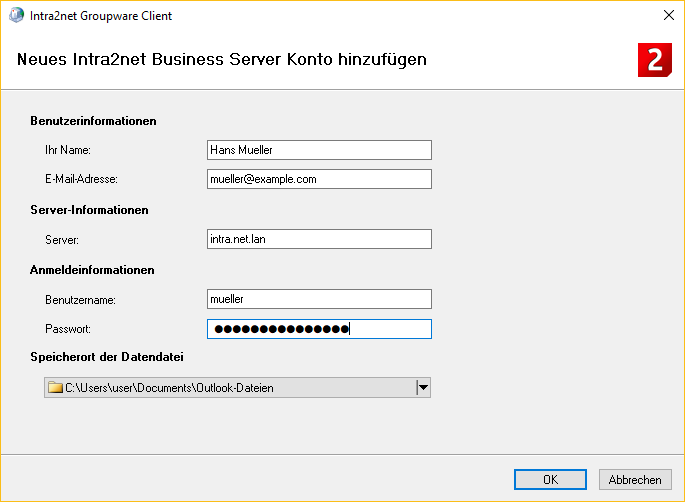Viewport: 685px width, 502px height.
Task: Select the Server field containing intra.net.lan
Action: tap(319, 239)
